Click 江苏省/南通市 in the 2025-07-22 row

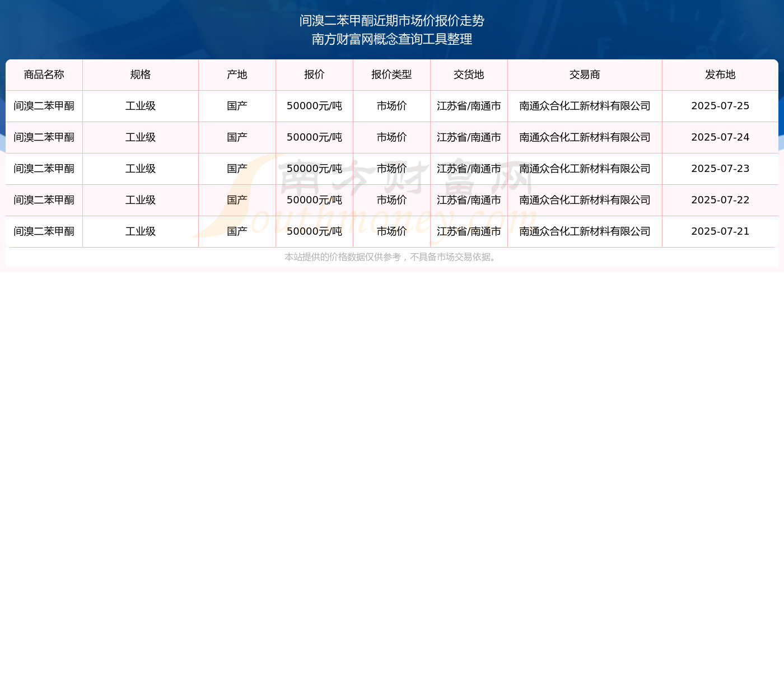pos(469,200)
